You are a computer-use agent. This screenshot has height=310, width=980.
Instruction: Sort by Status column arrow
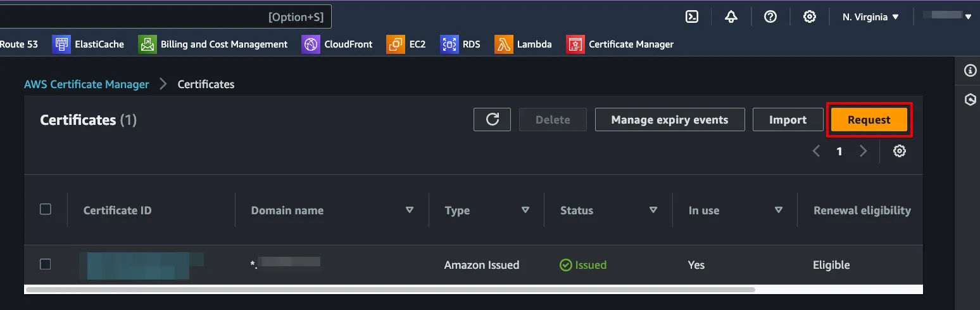tap(653, 210)
